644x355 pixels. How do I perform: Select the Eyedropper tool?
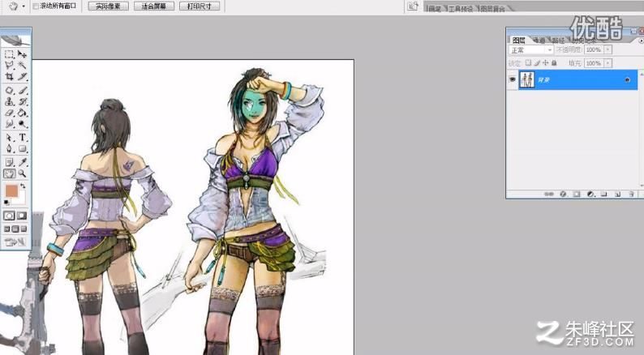22,163
